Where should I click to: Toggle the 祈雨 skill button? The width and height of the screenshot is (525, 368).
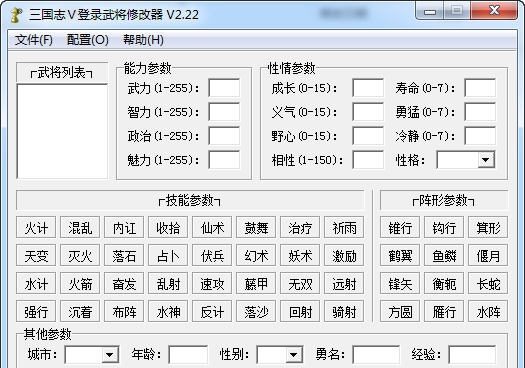click(344, 228)
